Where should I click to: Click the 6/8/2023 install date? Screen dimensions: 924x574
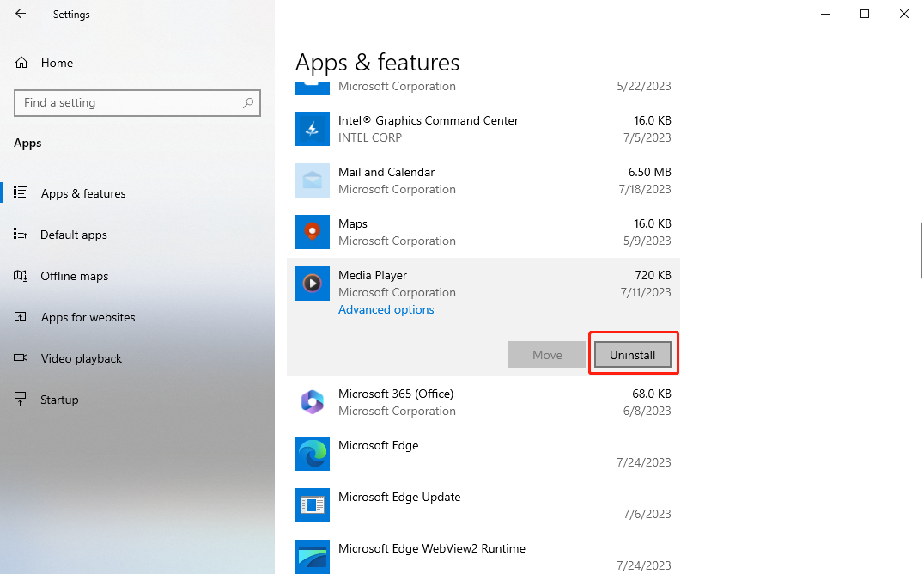[647, 411]
